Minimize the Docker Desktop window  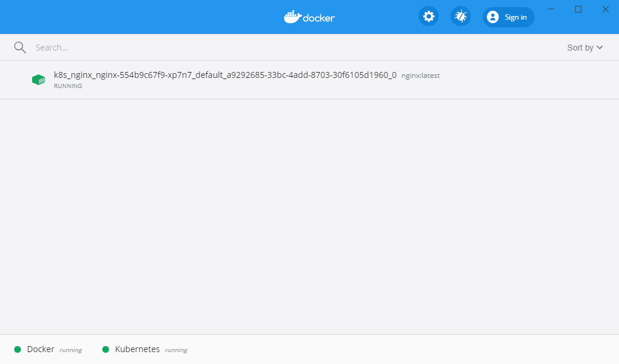551,9
